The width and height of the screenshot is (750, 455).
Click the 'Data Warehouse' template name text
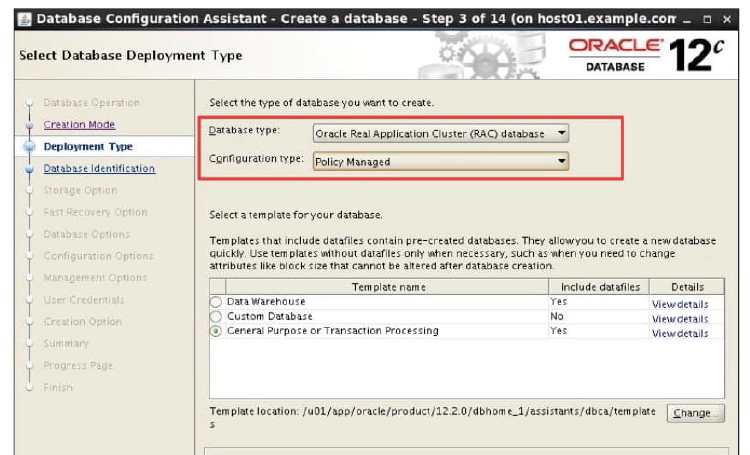[x=266, y=302]
